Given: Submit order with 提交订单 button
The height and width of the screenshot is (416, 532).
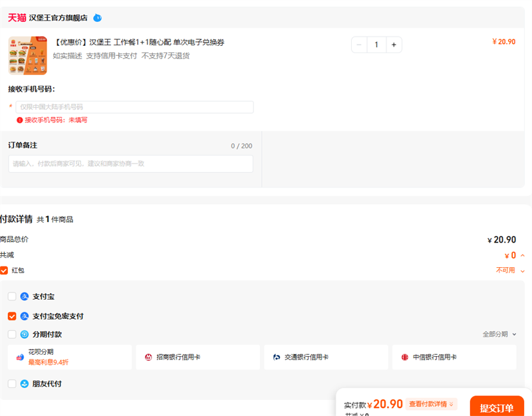Looking at the screenshot, I should pyautogui.click(x=497, y=407).
